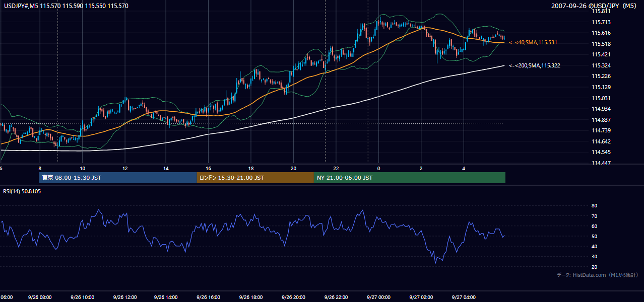Viewport: 644px width, 302px height.
Task: Click the RSI axis level 40
Action: click(x=594, y=246)
